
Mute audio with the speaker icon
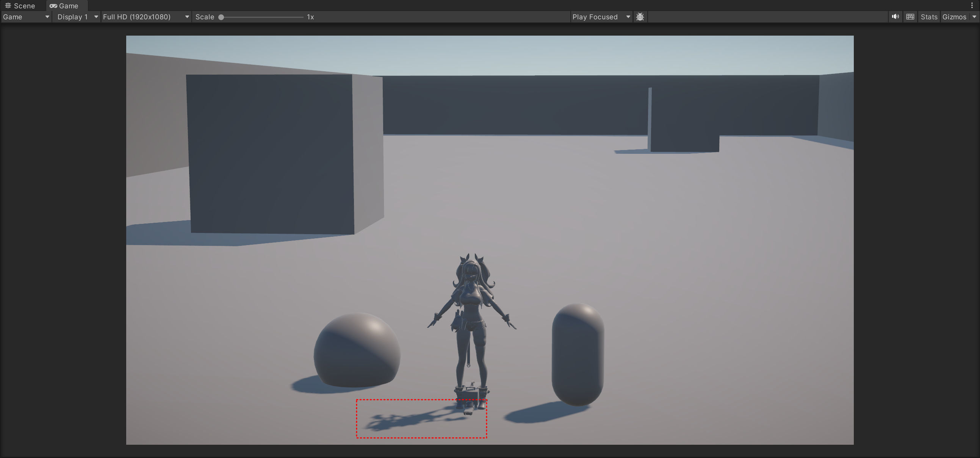point(895,17)
